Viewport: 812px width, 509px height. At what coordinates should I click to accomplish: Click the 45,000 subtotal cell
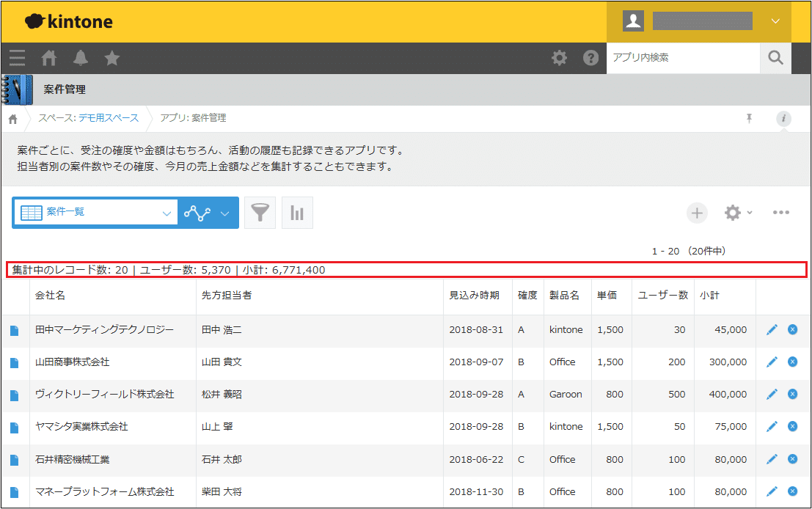click(x=731, y=329)
